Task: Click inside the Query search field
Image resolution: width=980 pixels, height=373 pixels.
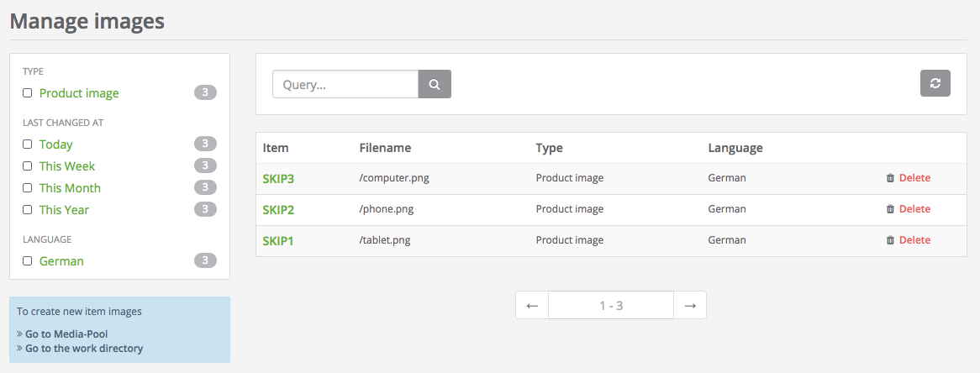Action: (345, 84)
